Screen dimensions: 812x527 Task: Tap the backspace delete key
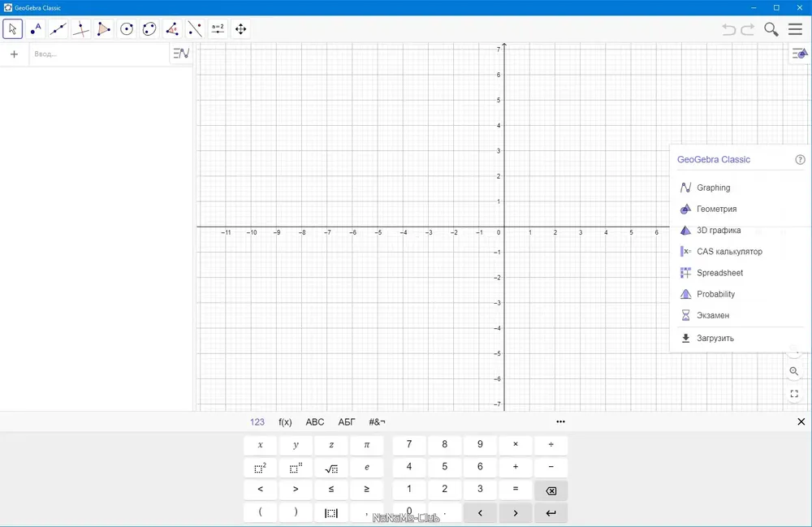pyautogui.click(x=551, y=490)
